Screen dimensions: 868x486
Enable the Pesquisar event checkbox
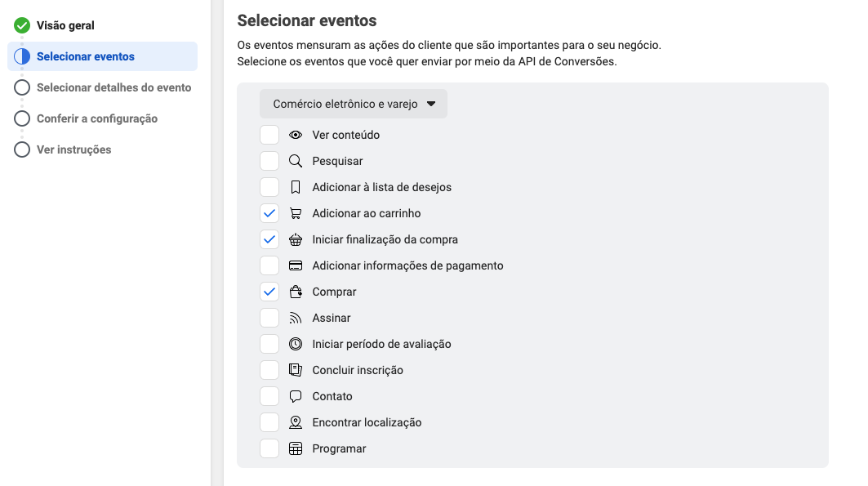tap(269, 160)
